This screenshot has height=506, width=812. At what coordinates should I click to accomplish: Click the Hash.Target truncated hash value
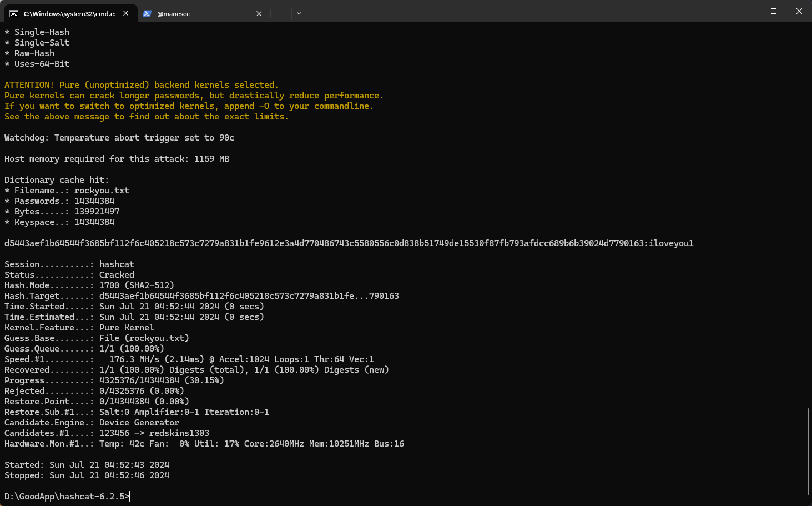pyautogui.click(x=249, y=296)
